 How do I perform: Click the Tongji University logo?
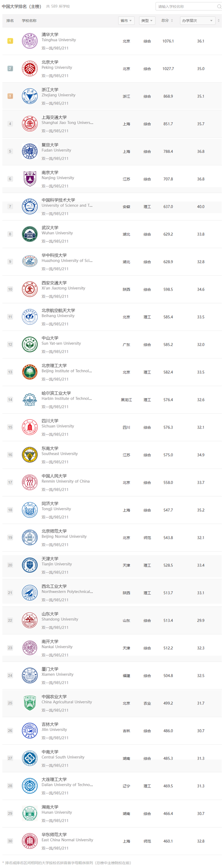pyautogui.click(x=30, y=510)
